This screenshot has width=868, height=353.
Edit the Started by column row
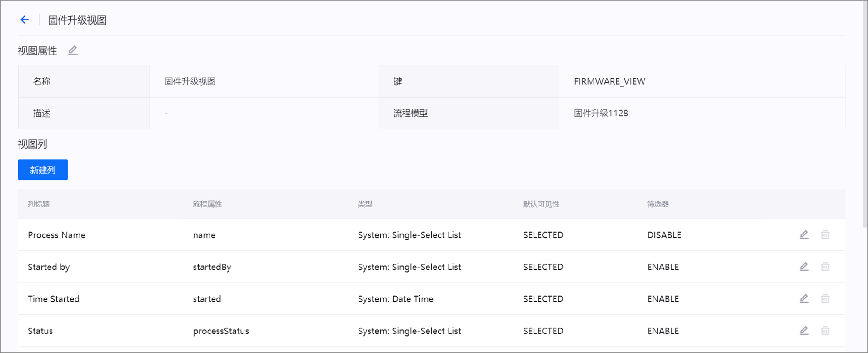coord(804,267)
